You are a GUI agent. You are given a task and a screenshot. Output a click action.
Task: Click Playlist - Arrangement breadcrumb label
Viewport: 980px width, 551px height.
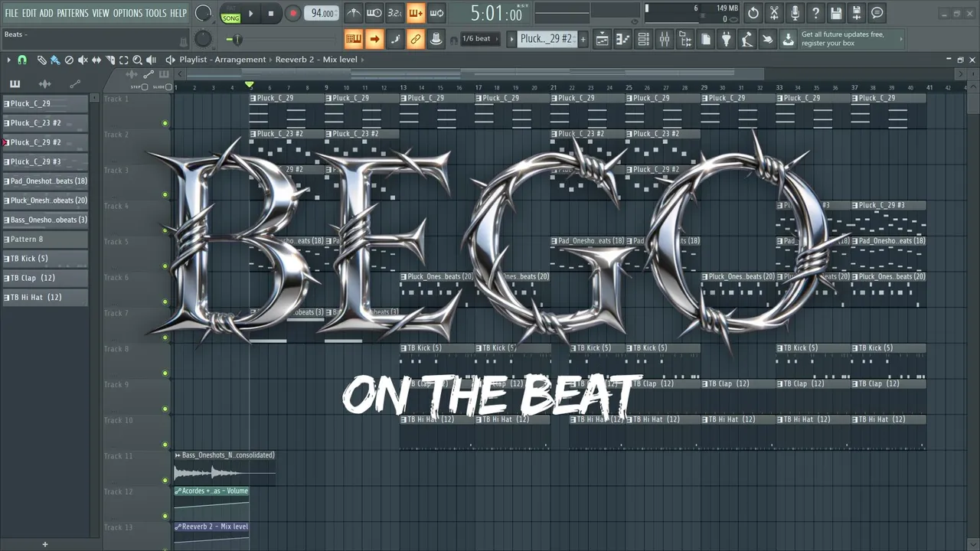click(223, 60)
